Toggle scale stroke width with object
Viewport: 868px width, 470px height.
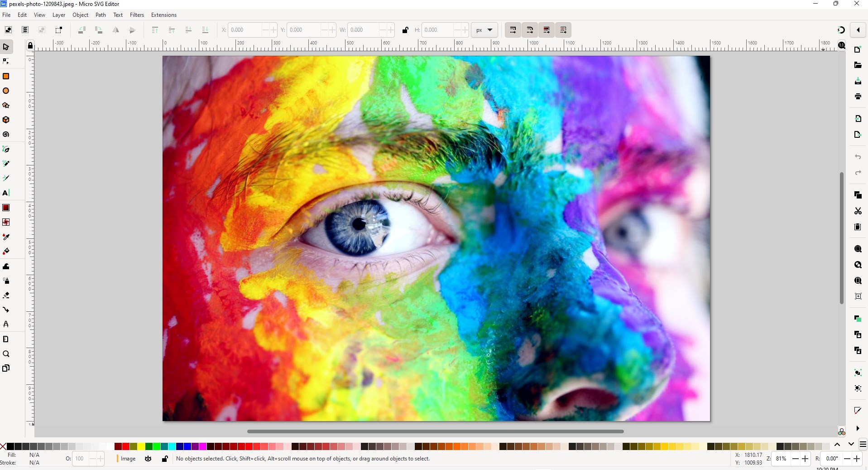click(x=513, y=30)
